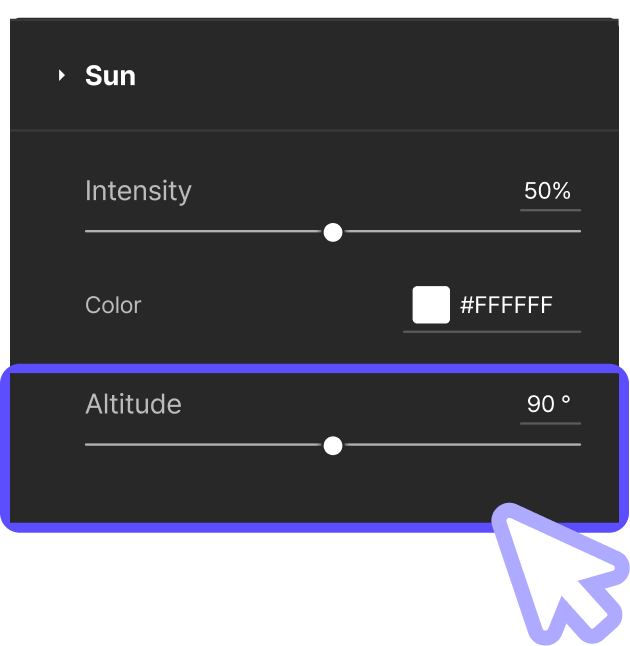Viewport: 630px width, 646px height.
Task: Click the Intensity slider handle
Action: 333,232
